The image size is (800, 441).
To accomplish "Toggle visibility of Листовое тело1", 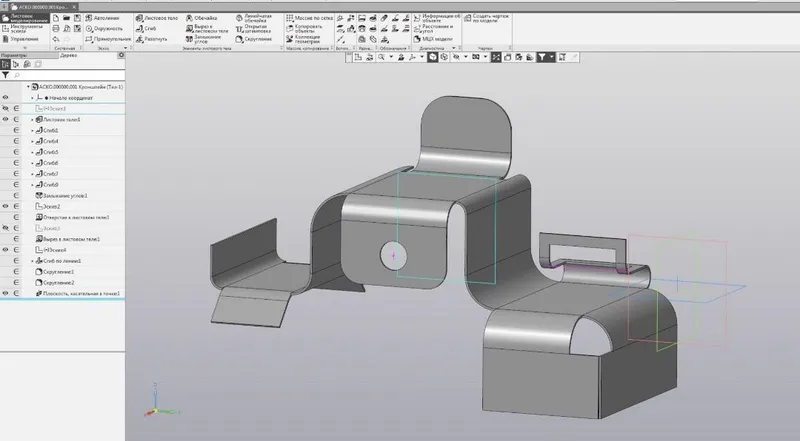I will click(6, 119).
